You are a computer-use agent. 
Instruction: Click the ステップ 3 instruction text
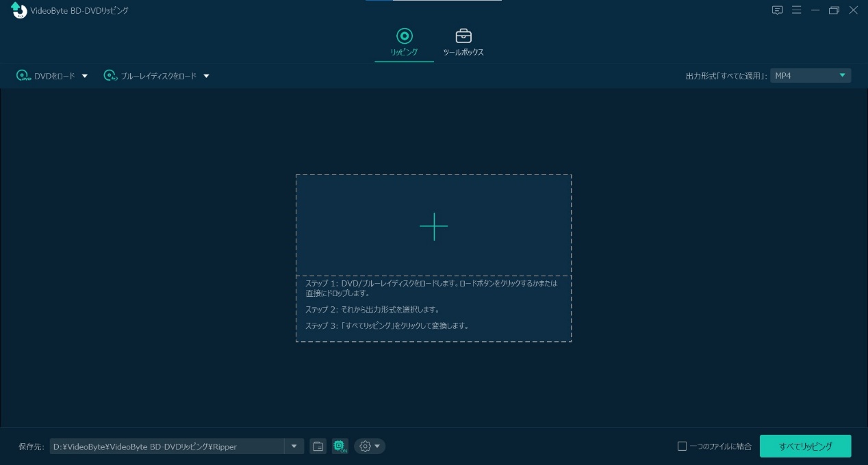tap(387, 325)
